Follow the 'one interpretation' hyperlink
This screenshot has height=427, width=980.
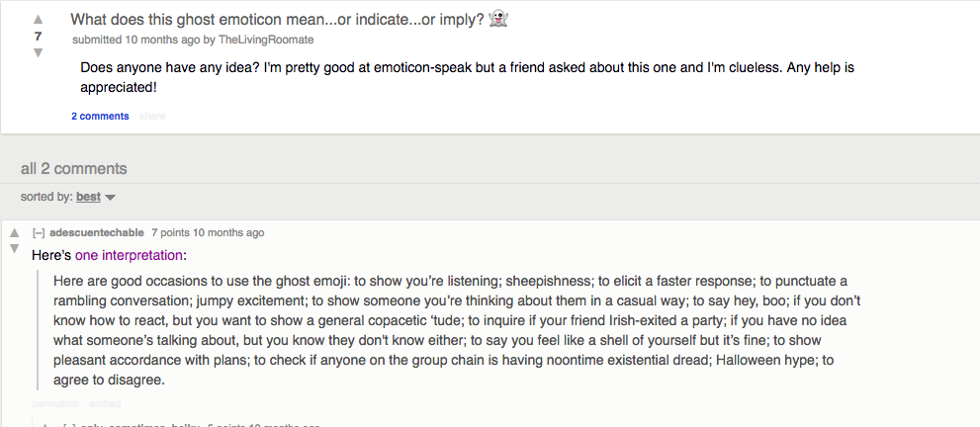pos(128,255)
